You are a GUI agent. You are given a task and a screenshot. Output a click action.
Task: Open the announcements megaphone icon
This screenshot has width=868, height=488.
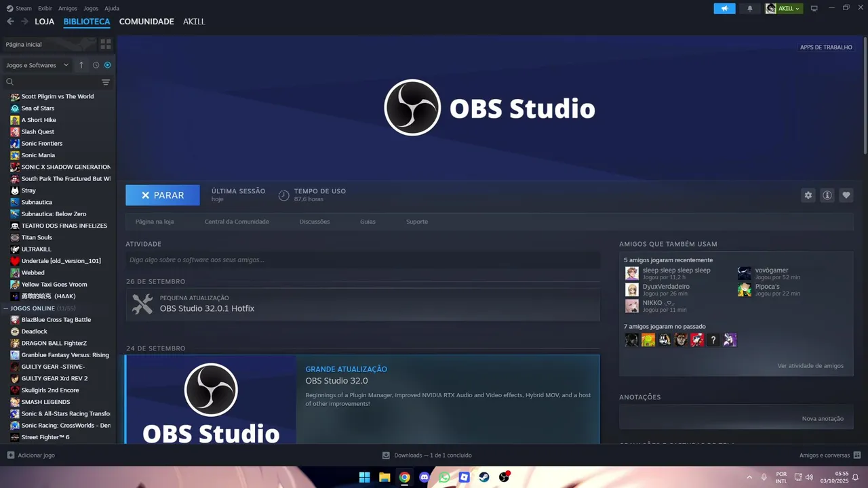[x=724, y=8]
